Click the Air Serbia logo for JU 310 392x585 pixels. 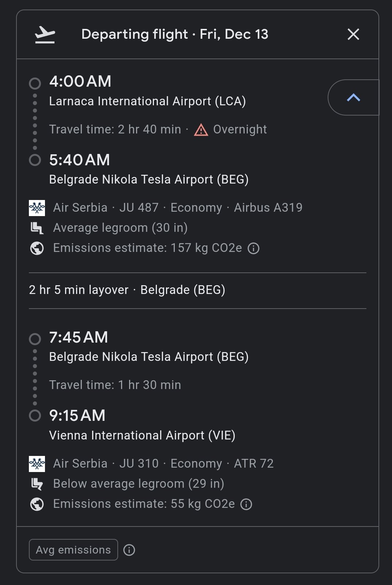pos(37,464)
